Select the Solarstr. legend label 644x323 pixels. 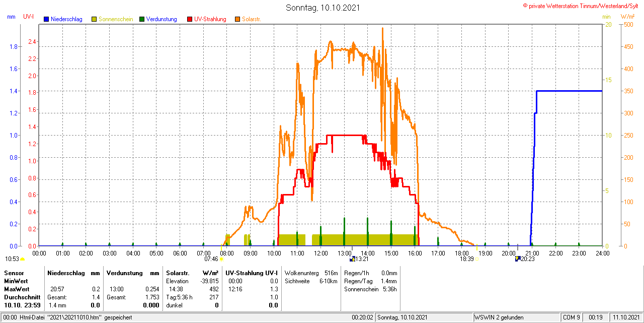pos(251,19)
